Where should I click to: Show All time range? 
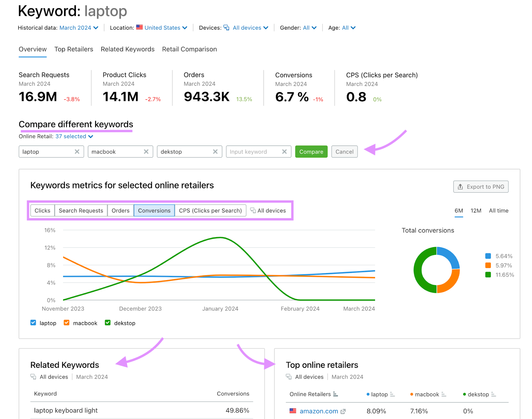(499, 210)
